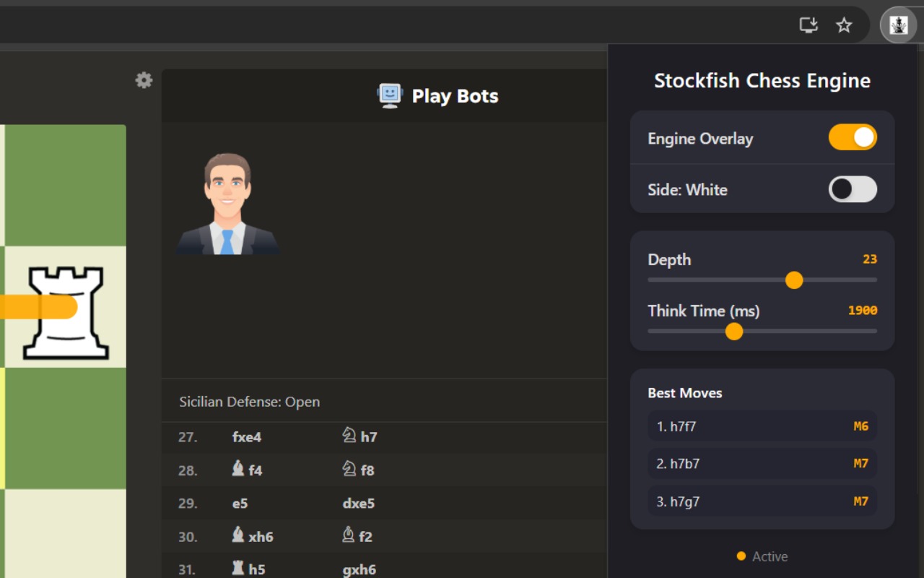Select best move 2. h7b7
The height and width of the screenshot is (578, 924).
(762, 463)
